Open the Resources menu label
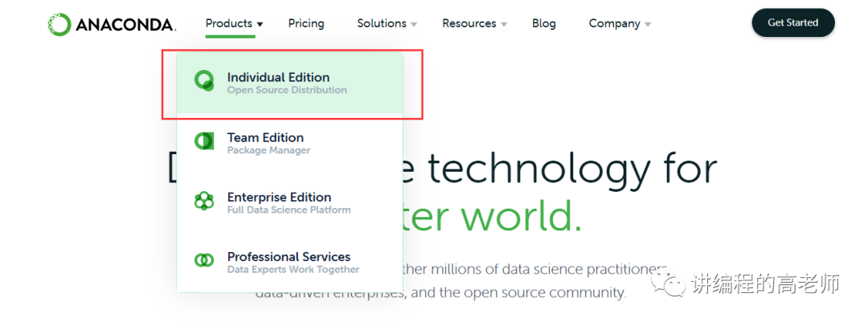The image size is (868, 322). pyautogui.click(x=469, y=23)
